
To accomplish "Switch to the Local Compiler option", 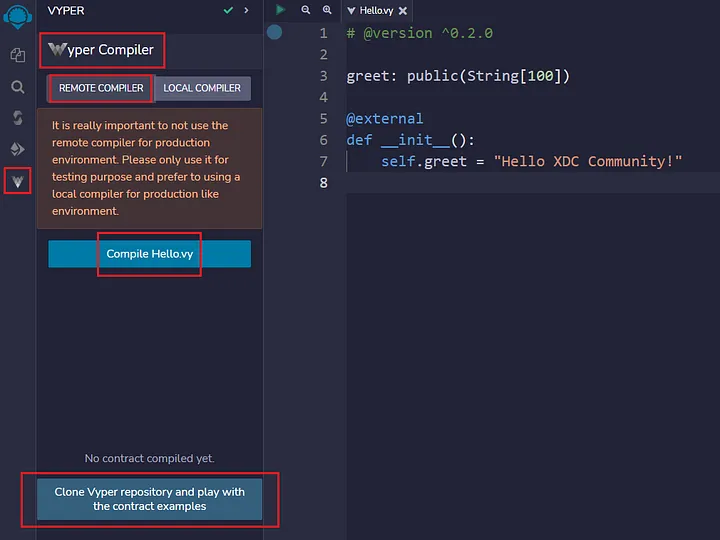I will click(202, 88).
